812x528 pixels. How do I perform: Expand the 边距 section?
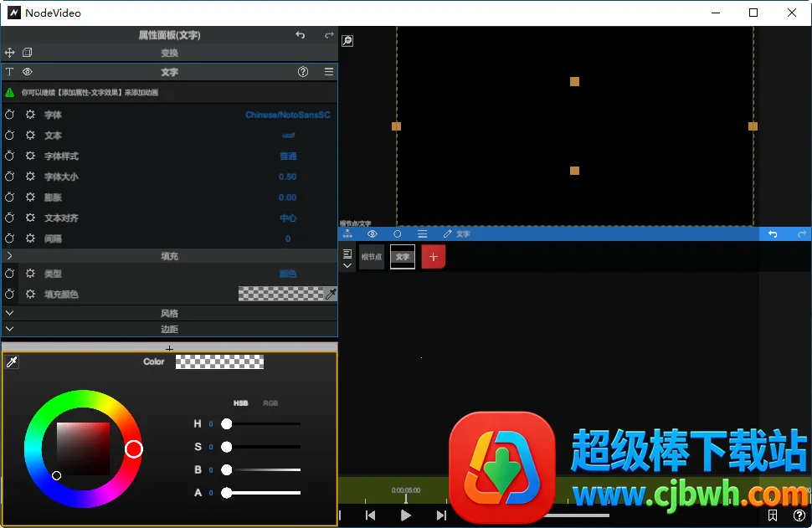[x=9, y=329]
